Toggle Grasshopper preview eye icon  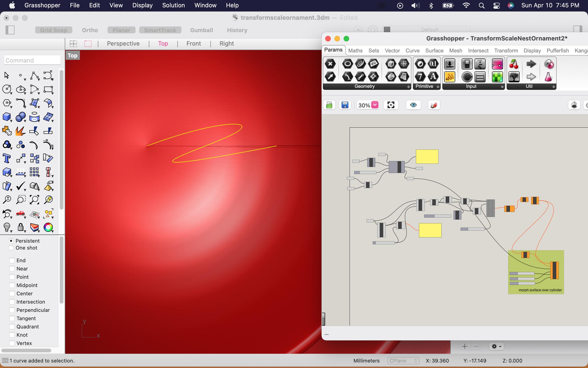click(x=413, y=105)
